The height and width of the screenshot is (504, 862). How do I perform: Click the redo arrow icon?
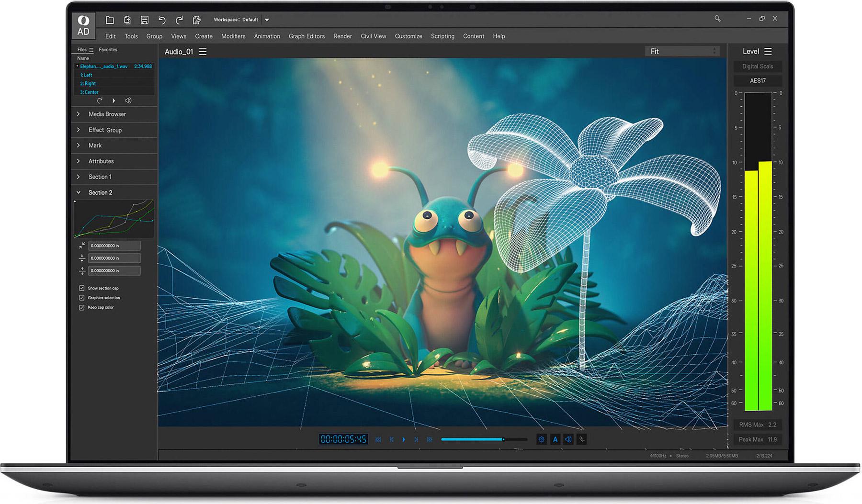[x=179, y=20]
